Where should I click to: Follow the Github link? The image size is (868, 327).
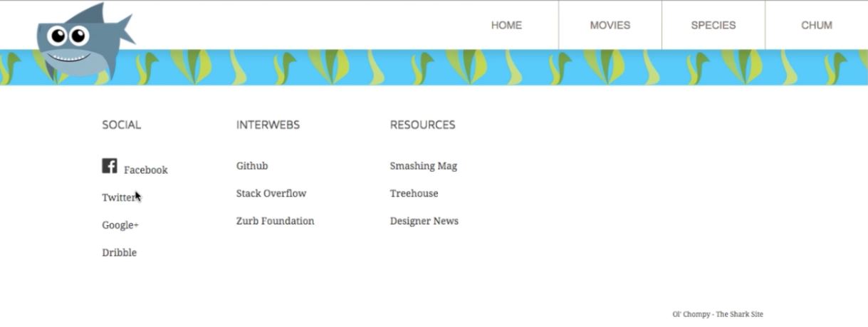tap(252, 166)
